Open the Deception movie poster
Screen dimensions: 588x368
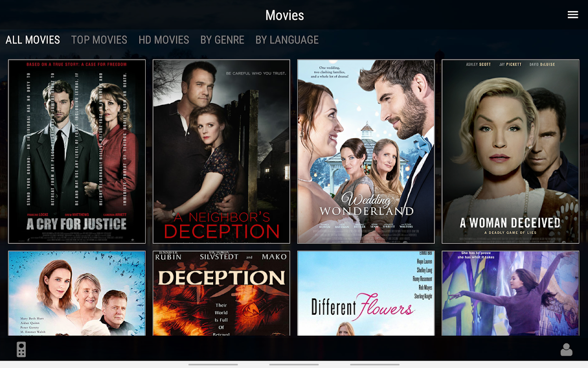pos(221,293)
